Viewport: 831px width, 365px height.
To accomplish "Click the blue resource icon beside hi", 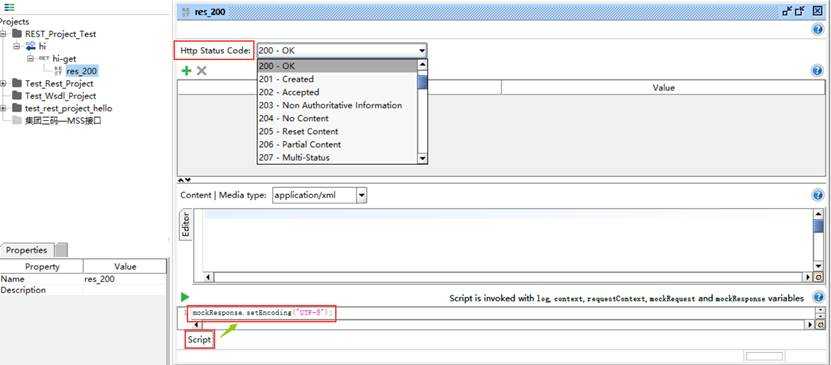I will (30, 47).
